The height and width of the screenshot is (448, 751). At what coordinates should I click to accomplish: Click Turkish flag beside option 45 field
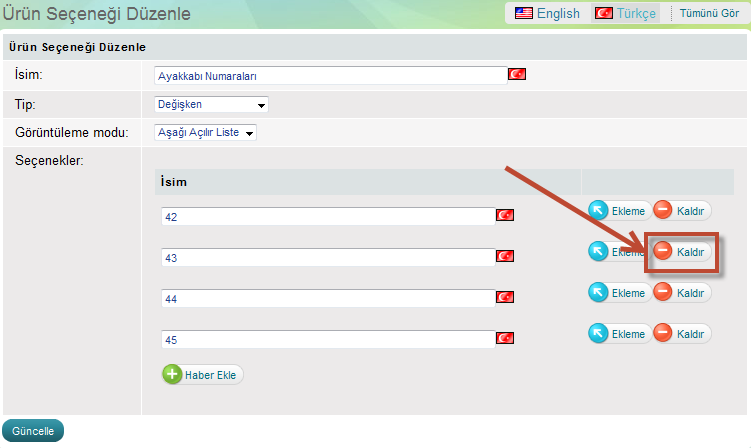pos(505,340)
